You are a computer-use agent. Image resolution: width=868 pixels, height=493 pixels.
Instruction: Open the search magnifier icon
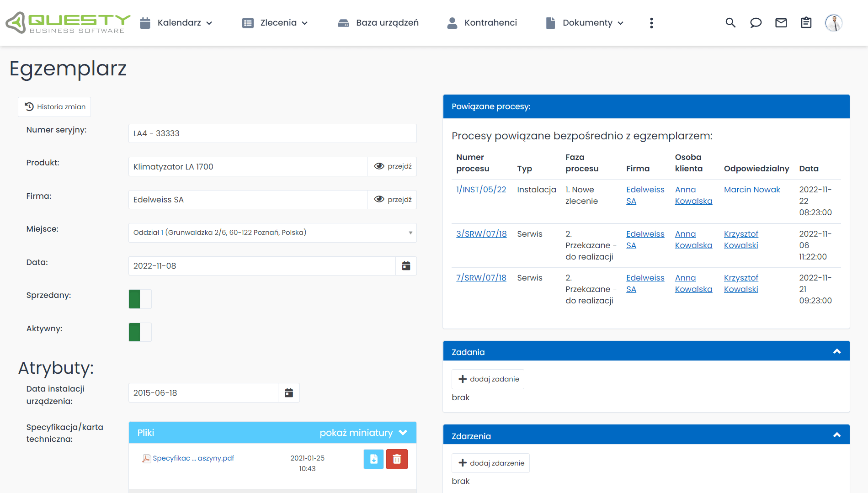[730, 23]
